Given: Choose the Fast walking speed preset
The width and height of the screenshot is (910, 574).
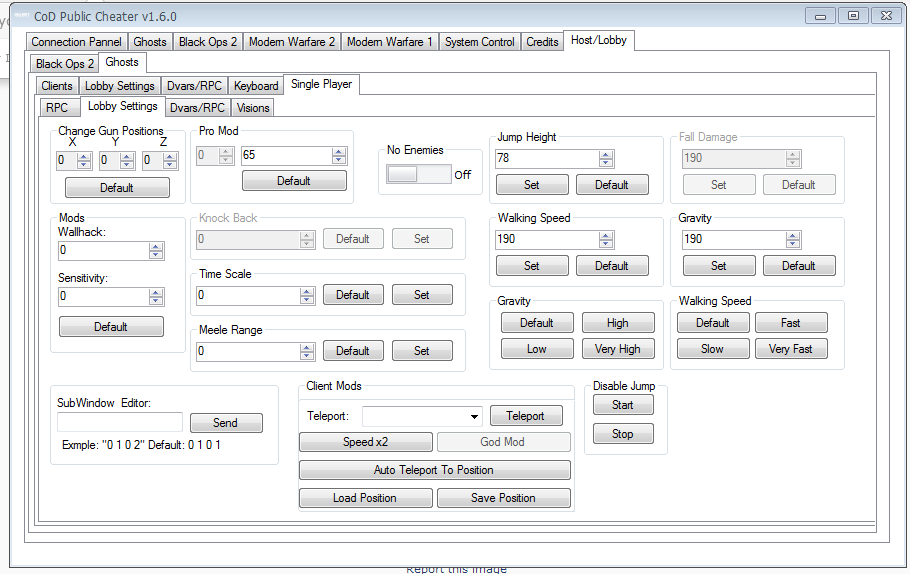Looking at the screenshot, I should pyautogui.click(x=791, y=323).
